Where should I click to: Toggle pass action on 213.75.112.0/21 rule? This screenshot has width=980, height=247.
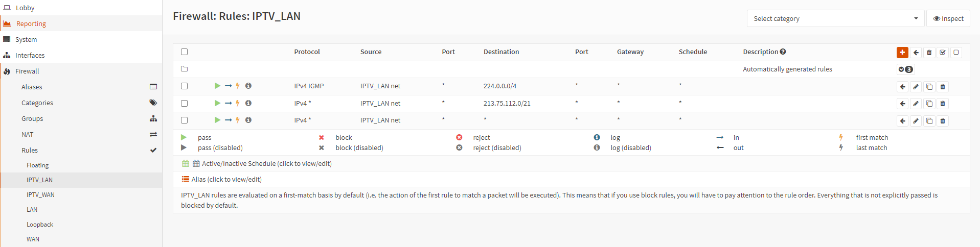(x=217, y=103)
